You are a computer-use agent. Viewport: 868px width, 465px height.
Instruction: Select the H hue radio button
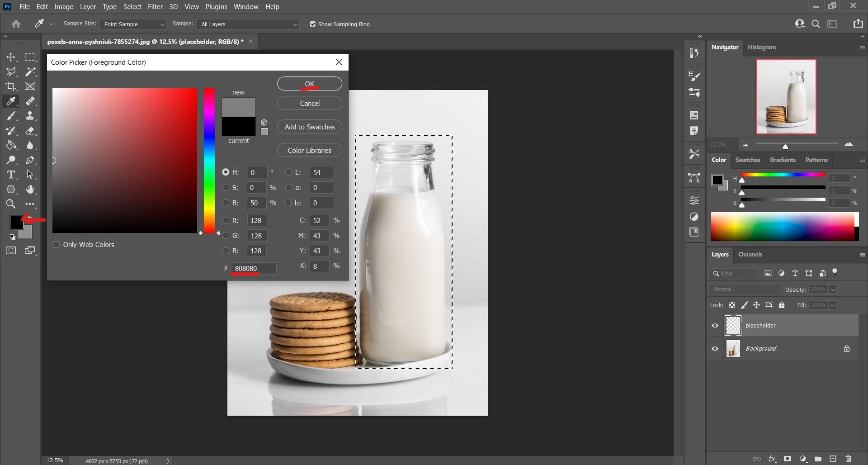pyautogui.click(x=226, y=172)
